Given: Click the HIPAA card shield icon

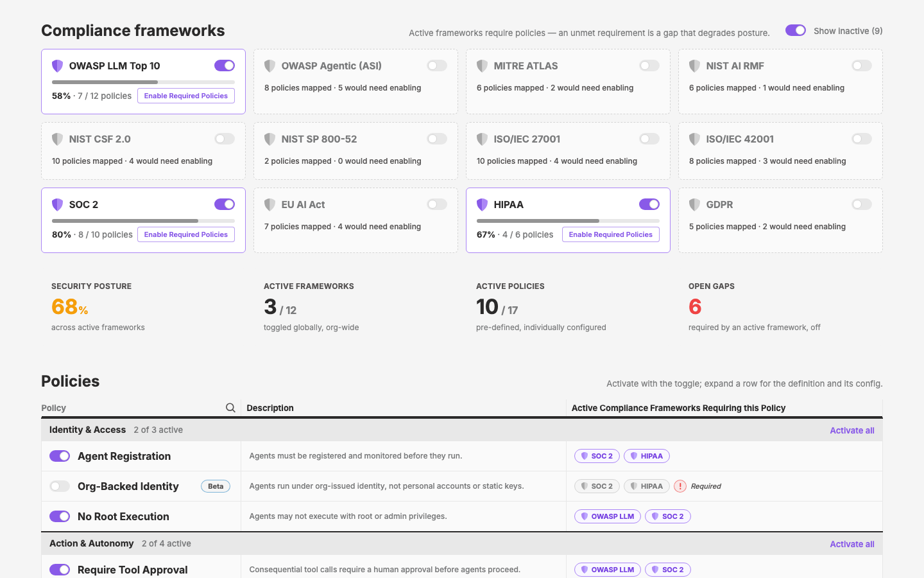Looking at the screenshot, I should (482, 204).
